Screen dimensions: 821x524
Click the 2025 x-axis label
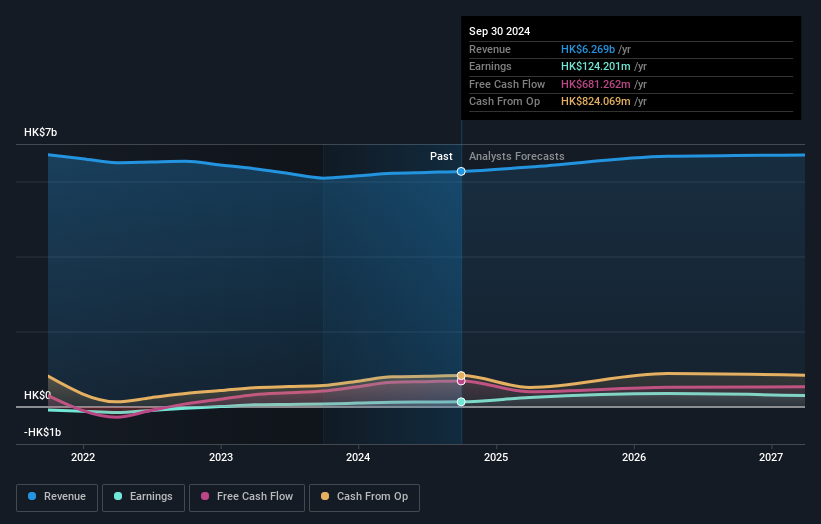pyautogui.click(x=496, y=457)
